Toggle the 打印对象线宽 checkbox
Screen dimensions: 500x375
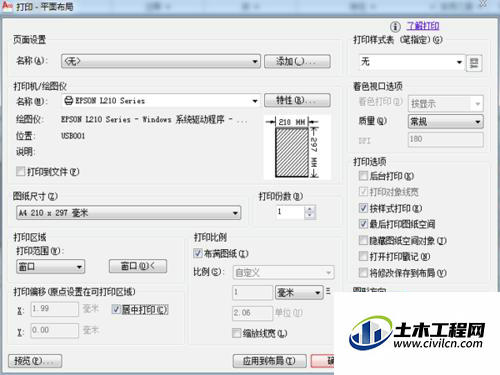click(363, 191)
